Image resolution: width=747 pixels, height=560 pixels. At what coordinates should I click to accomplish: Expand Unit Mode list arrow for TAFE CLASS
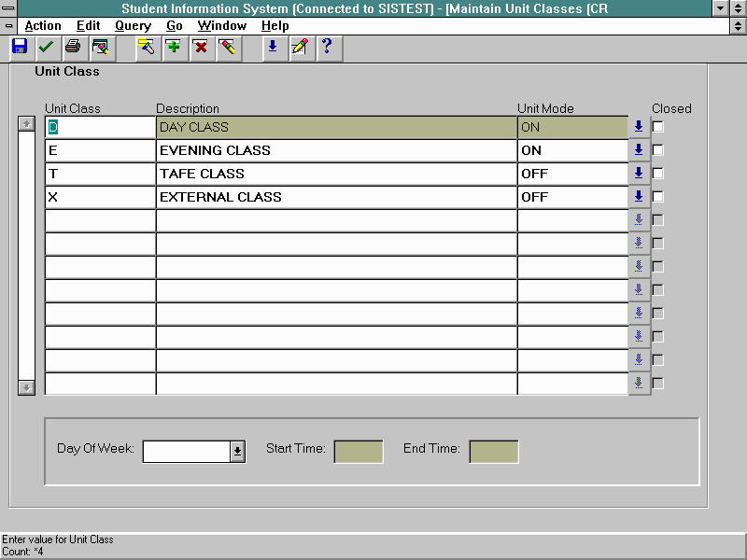[x=639, y=174]
